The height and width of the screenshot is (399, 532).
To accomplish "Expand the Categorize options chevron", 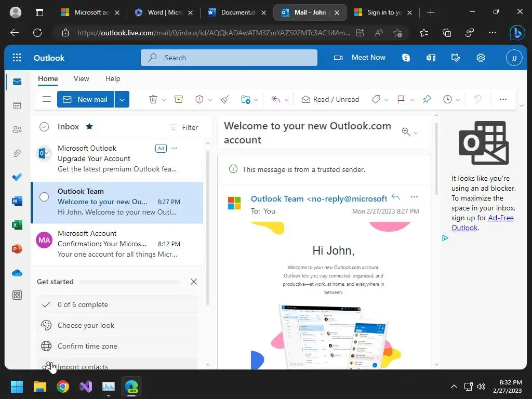I will pyautogui.click(x=386, y=100).
